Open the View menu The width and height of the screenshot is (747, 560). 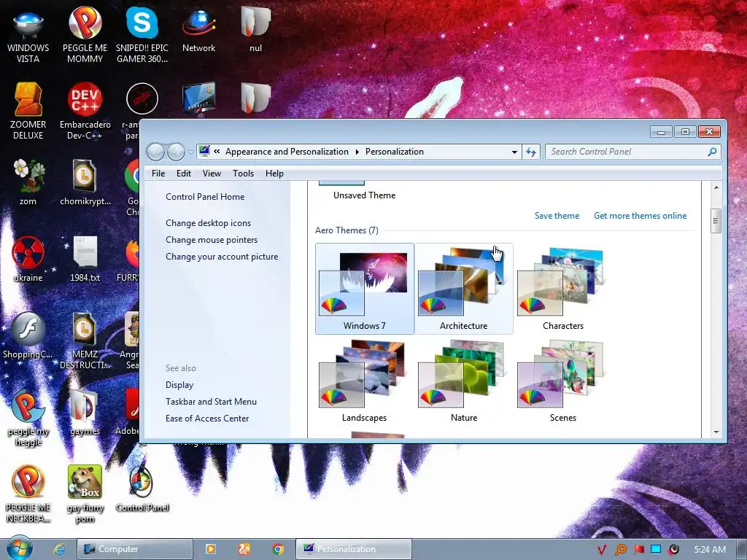[x=212, y=174]
